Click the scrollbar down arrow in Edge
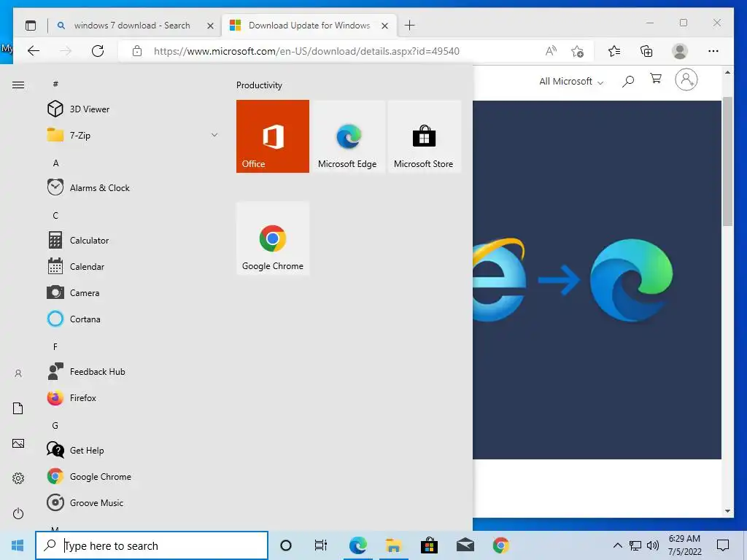 [727, 511]
